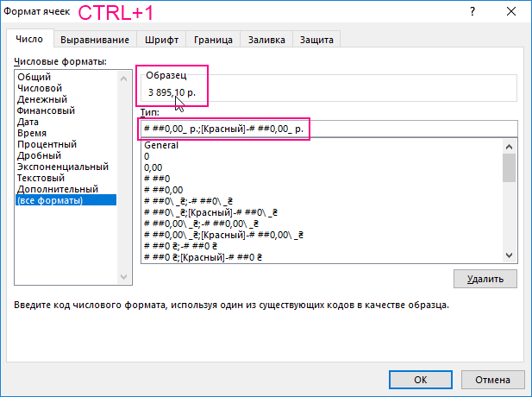The height and width of the screenshot is (397, 532).
Task: Click inside the Тип format code field
Action: [x=405, y=128]
